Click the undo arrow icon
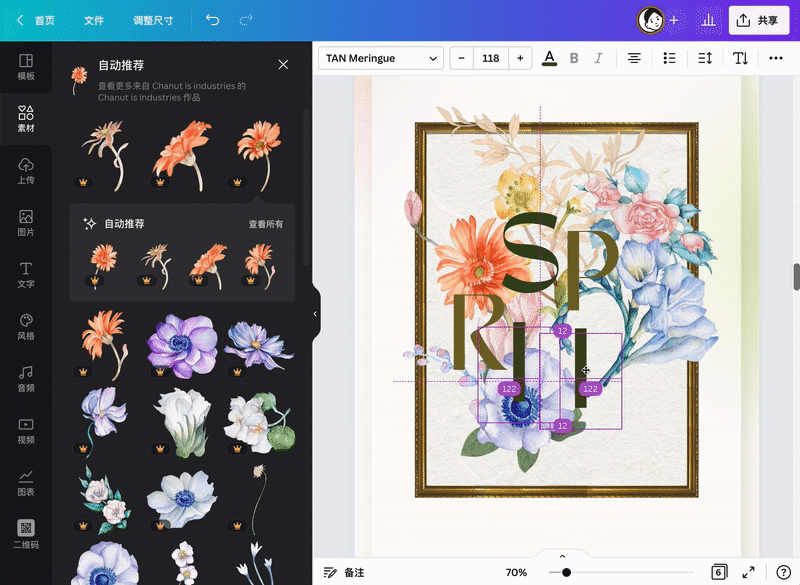Screen dimensions: 800x585 212,20
